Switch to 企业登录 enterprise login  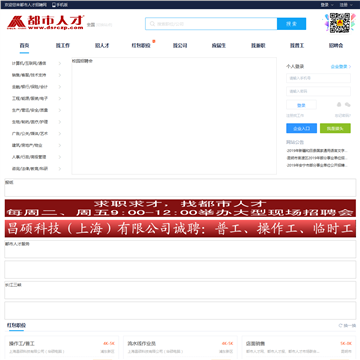(341, 67)
